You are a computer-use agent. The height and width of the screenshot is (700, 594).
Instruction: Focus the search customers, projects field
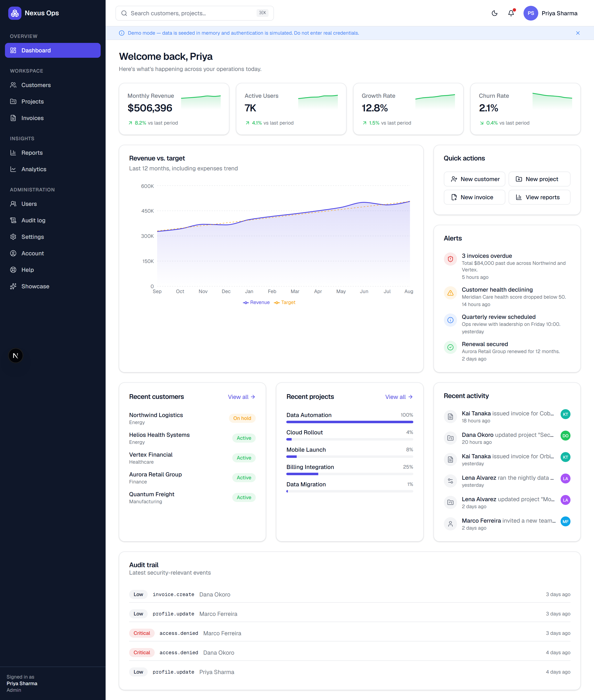coord(194,13)
